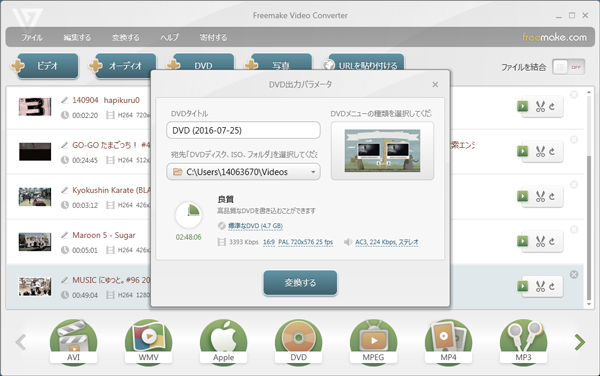Open the ファイル menu
Viewport: 600px width, 376px height.
tap(32, 37)
